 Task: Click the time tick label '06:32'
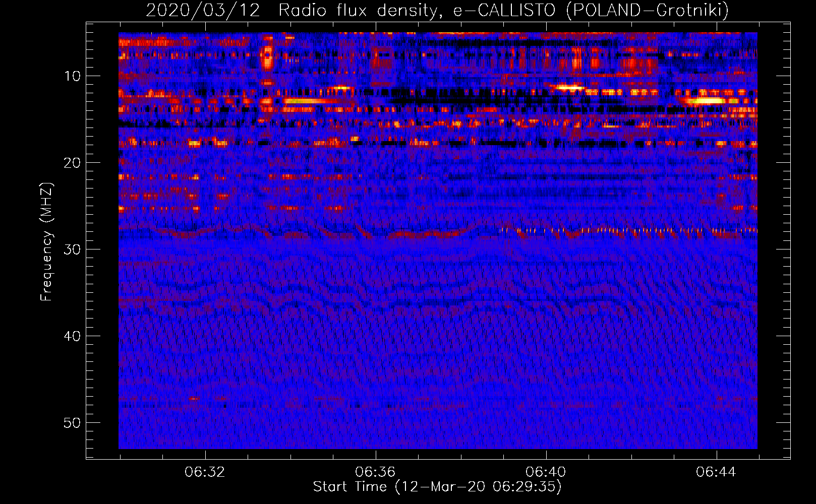(x=205, y=472)
